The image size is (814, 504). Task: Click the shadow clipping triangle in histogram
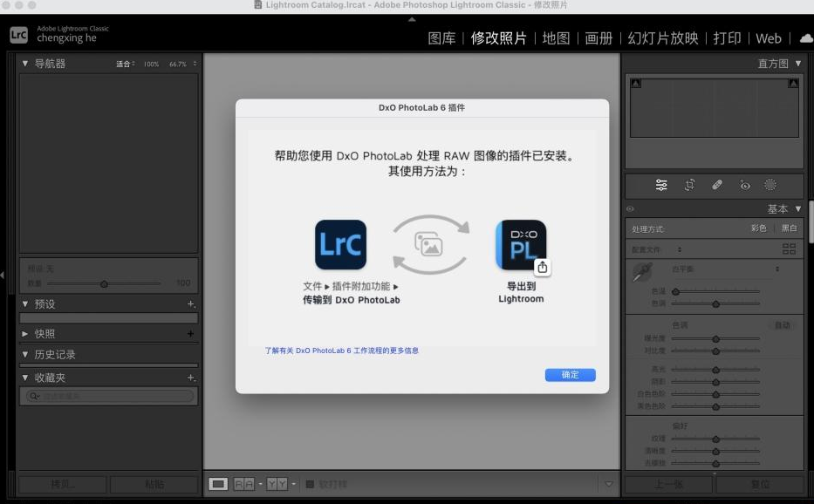click(636, 83)
